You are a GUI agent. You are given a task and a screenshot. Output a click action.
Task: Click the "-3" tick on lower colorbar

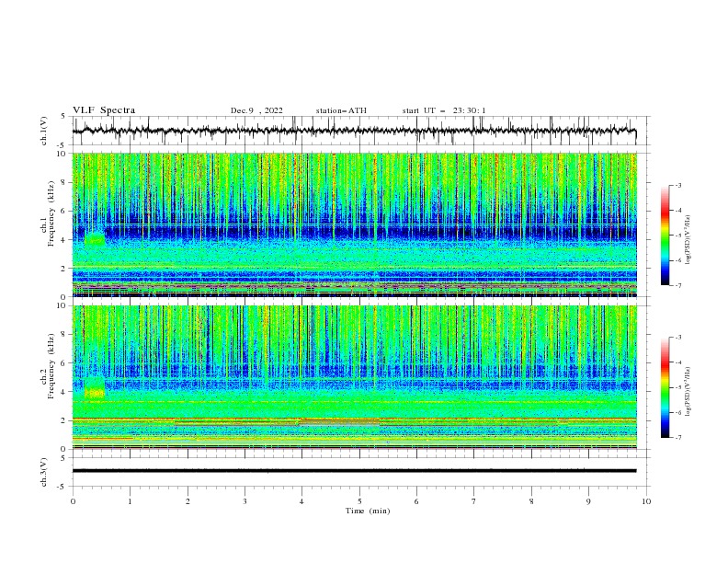tap(677, 338)
